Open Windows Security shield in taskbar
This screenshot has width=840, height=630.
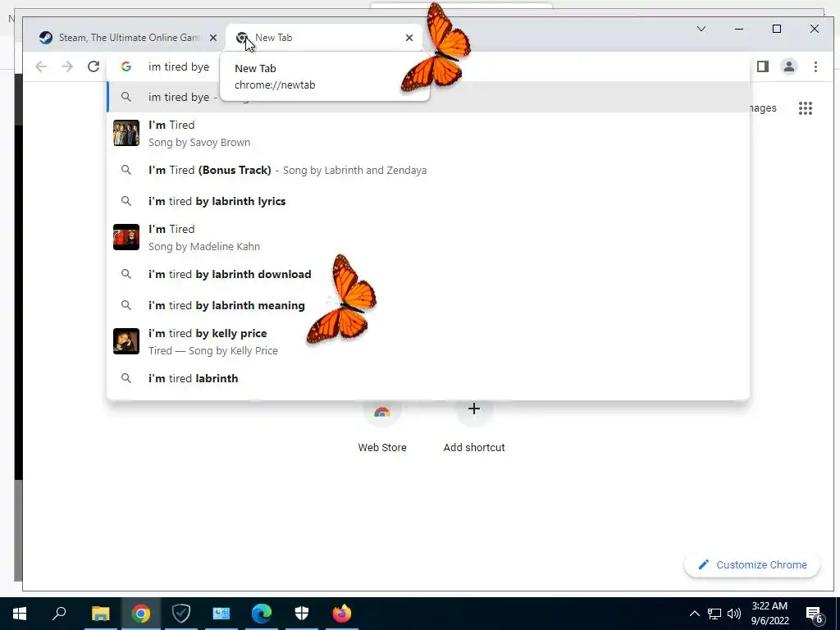pos(302,614)
